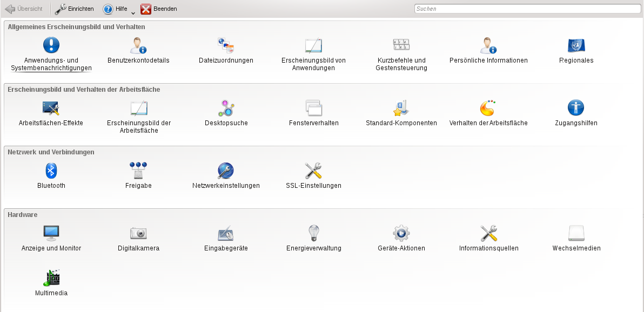Expand the Hilfe dropdown arrow
The width and height of the screenshot is (644, 312).
133,12
